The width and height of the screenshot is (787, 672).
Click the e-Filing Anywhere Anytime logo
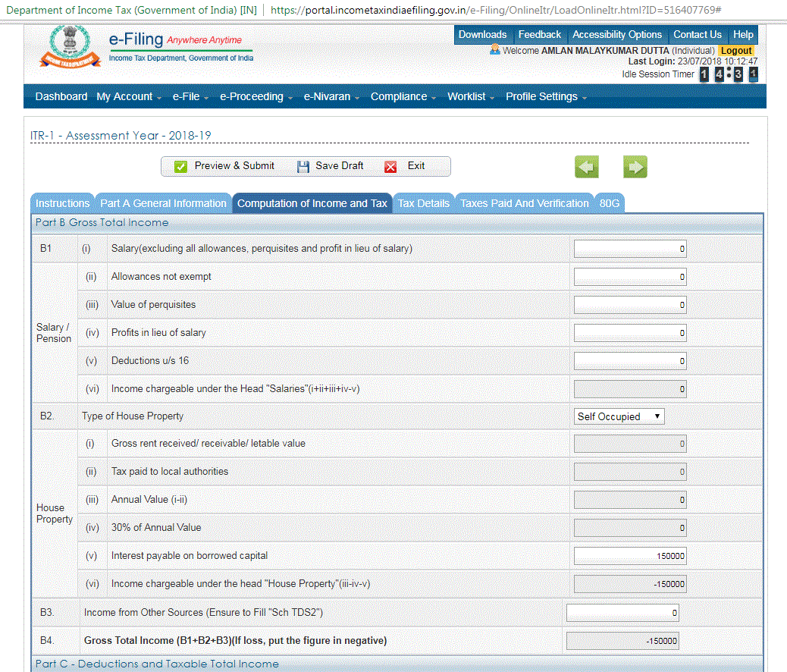click(180, 46)
